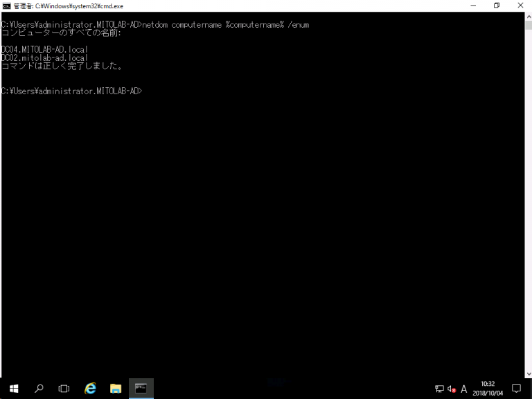Open Task View from the taskbar
The width and height of the screenshot is (532, 399).
(x=64, y=389)
